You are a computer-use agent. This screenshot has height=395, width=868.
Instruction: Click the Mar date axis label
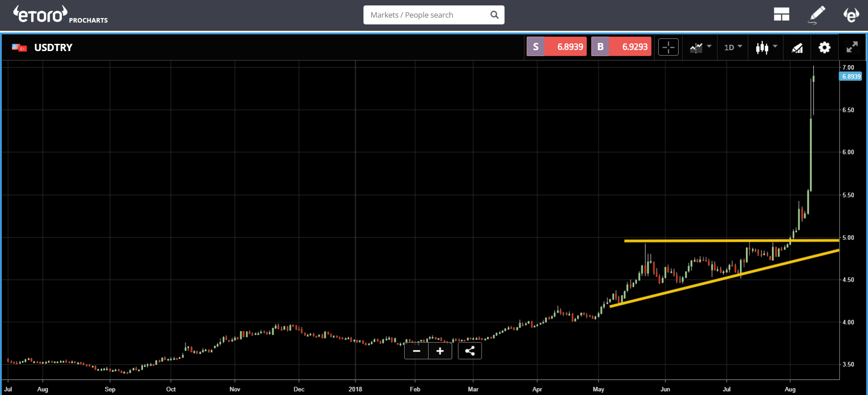[x=473, y=389]
